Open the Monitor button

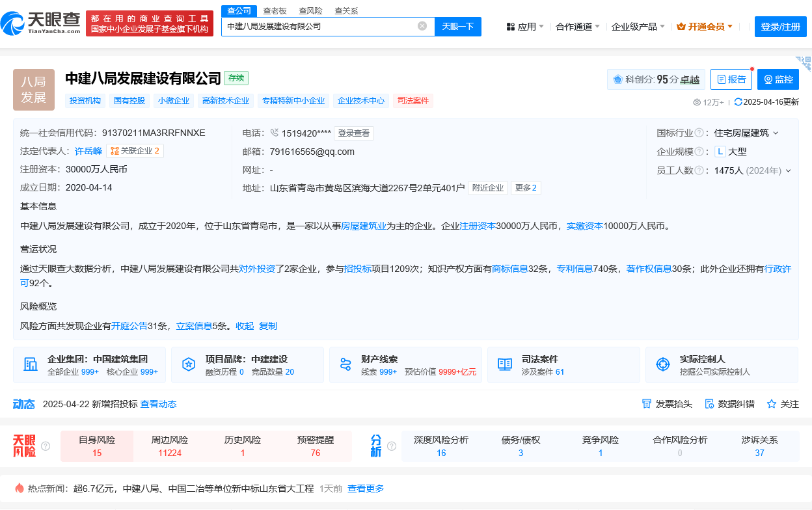(778, 79)
